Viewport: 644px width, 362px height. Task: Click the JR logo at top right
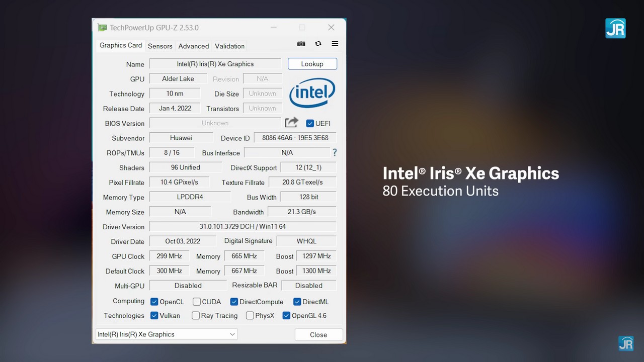click(615, 28)
